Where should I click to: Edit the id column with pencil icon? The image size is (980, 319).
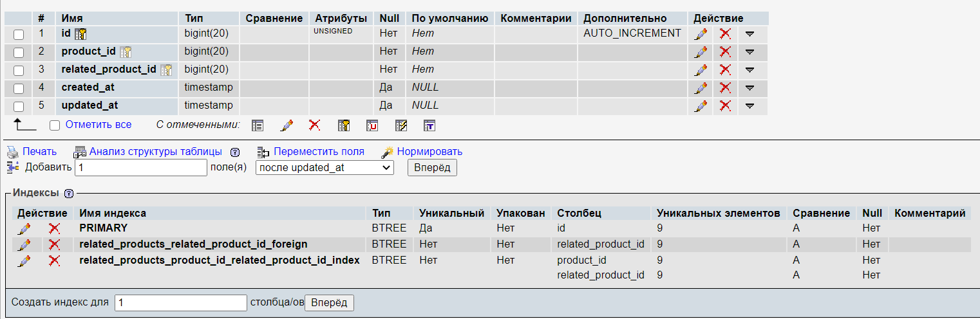tap(701, 33)
